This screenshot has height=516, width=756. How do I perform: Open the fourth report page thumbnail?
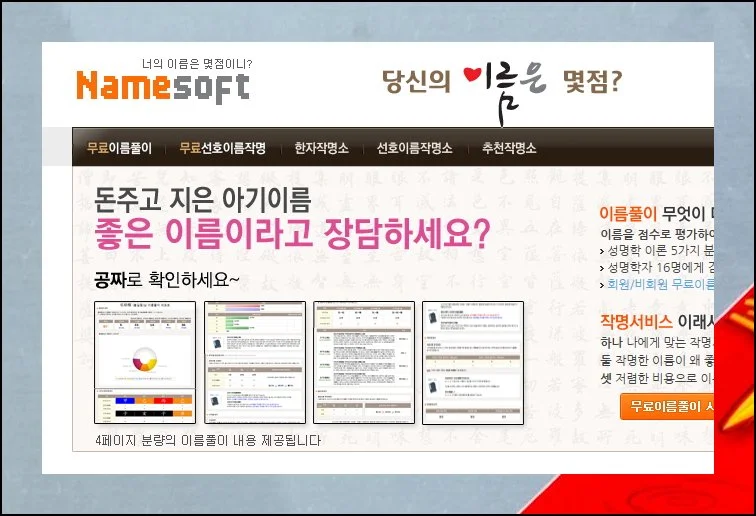tap(472, 362)
